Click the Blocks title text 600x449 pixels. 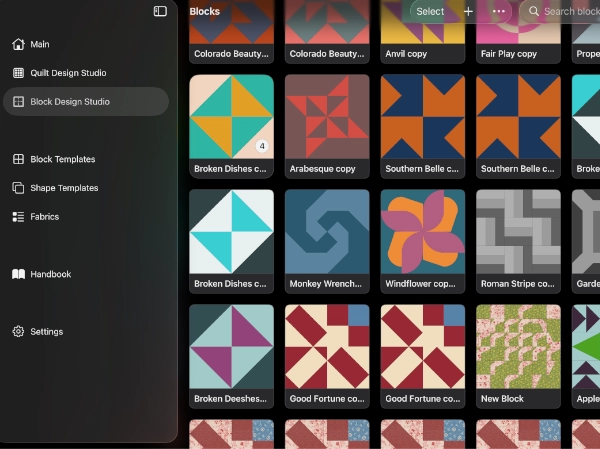pyautogui.click(x=205, y=11)
